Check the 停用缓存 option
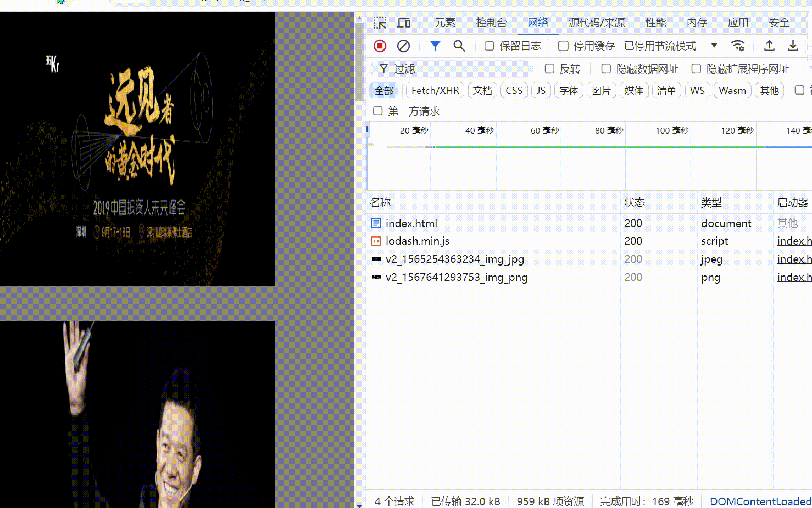 (x=563, y=46)
